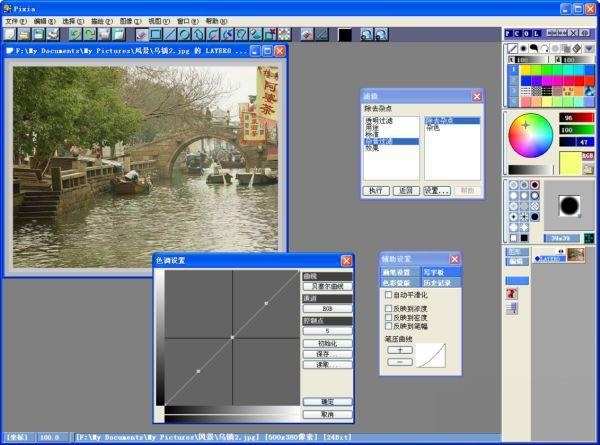
Task: Open the 选择 menu
Action: click(73, 21)
